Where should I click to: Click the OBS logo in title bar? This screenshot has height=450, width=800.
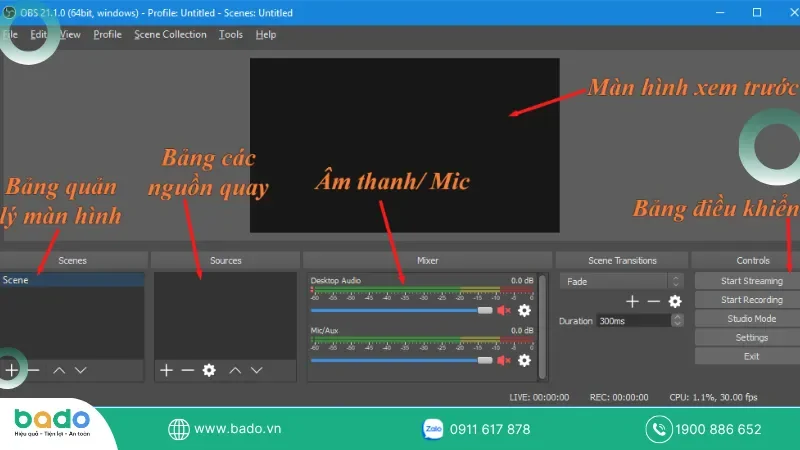9,12
